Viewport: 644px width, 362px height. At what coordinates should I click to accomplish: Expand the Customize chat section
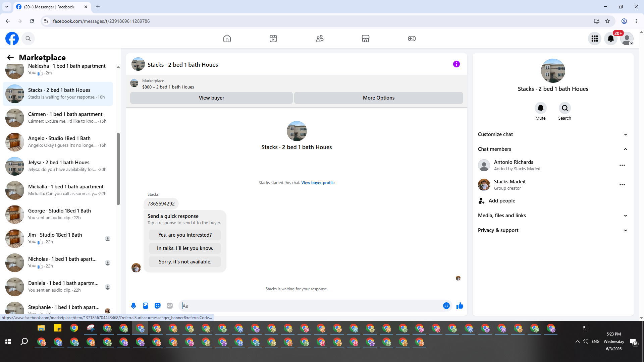pos(553,134)
